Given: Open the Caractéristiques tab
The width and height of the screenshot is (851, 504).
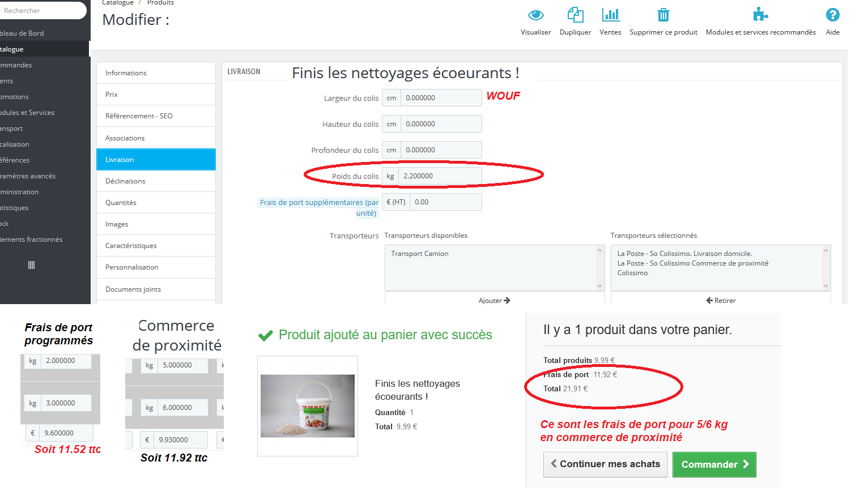Looking at the screenshot, I should click(x=156, y=246).
